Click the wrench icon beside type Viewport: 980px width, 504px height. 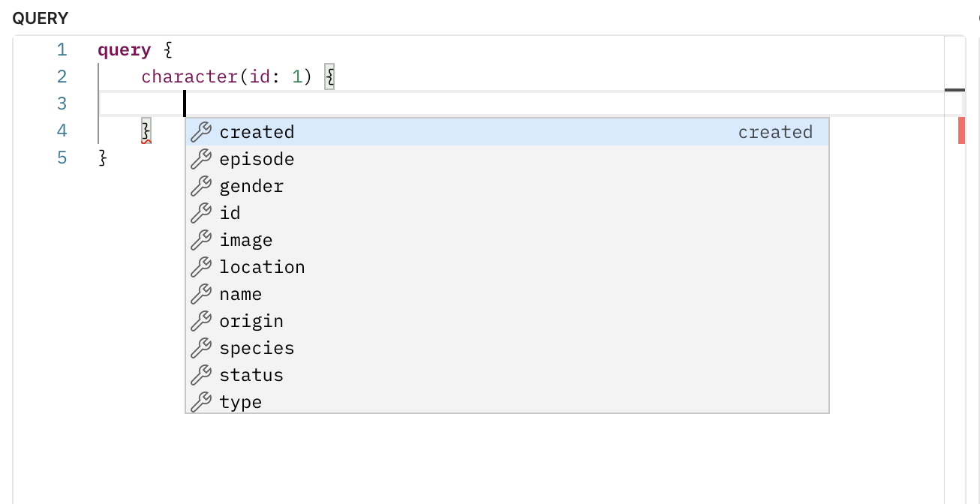click(x=200, y=403)
